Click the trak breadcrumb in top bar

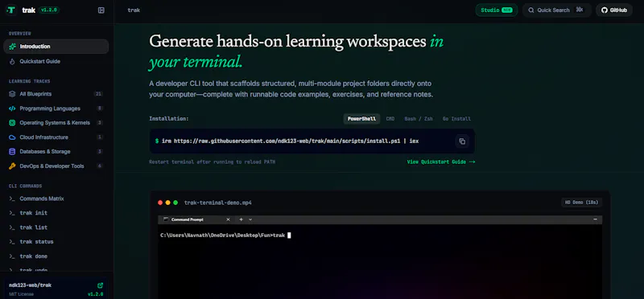tap(134, 10)
